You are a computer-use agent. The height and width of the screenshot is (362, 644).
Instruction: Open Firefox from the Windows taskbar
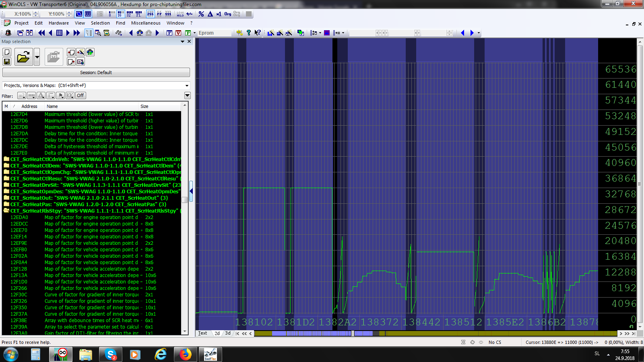click(x=186, y=354)
